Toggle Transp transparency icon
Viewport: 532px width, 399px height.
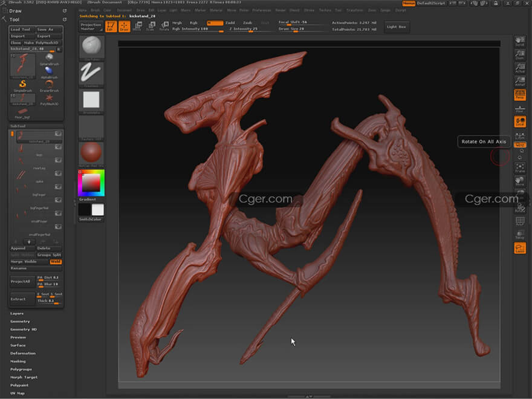click(x=520, y=235)
